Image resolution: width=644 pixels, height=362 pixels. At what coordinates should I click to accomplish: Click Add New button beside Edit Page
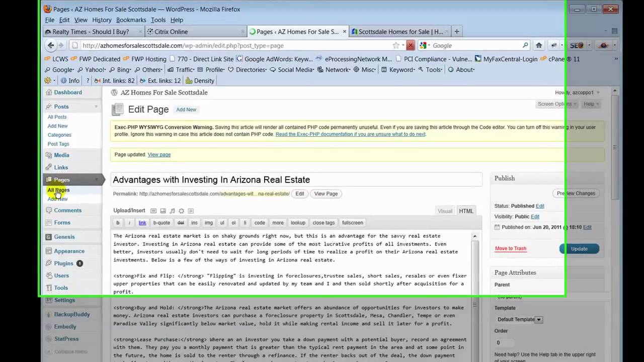186,110
